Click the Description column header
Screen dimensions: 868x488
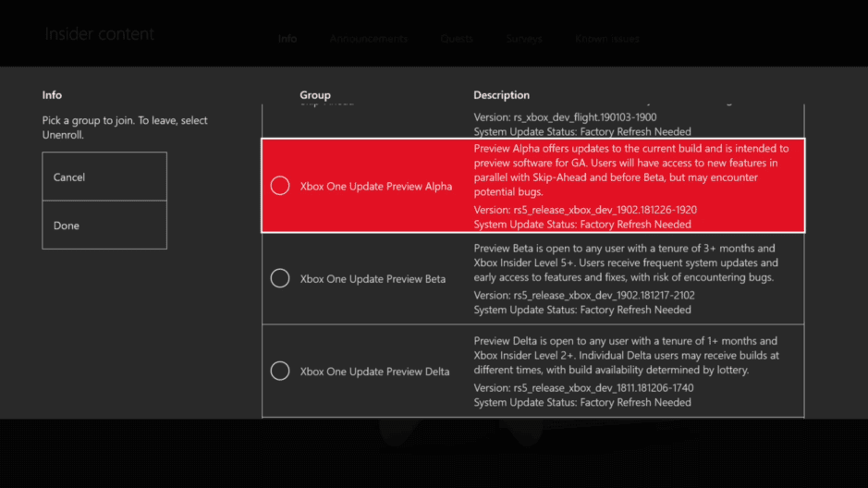[x=501, y=95]
